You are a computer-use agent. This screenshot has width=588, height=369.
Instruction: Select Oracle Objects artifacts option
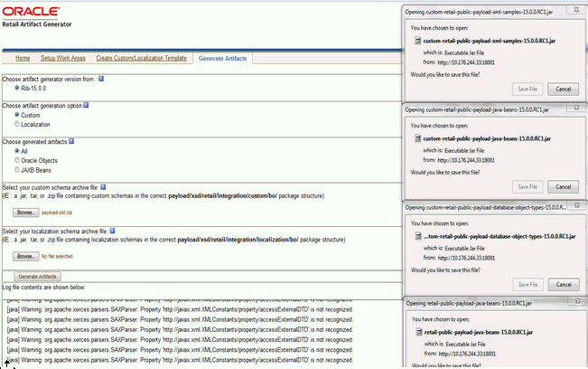[x=17, y=160]
